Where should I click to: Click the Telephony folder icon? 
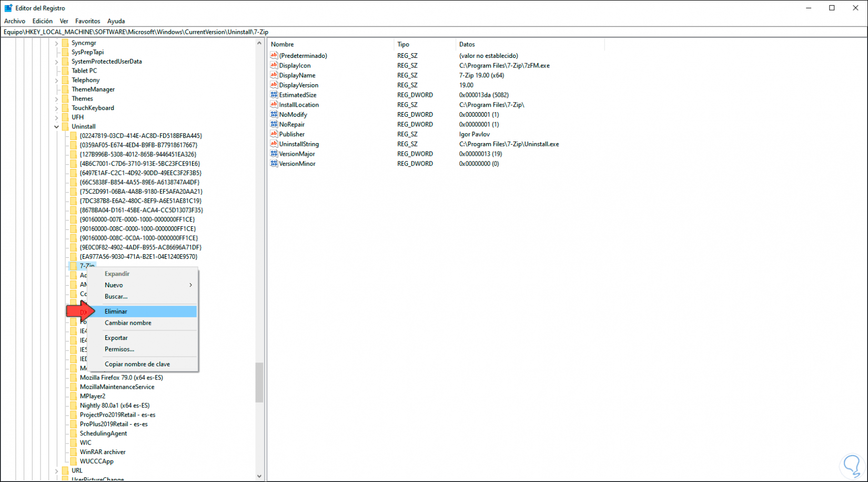65,80
